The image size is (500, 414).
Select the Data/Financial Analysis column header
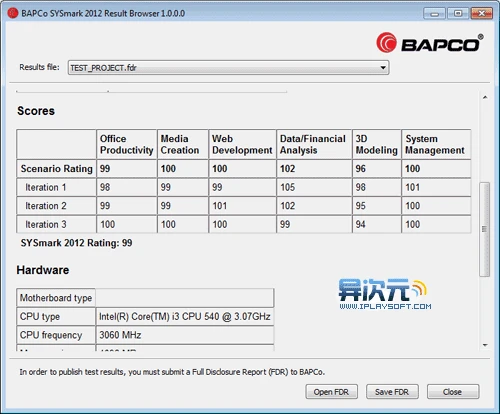[x=314, y=144]
